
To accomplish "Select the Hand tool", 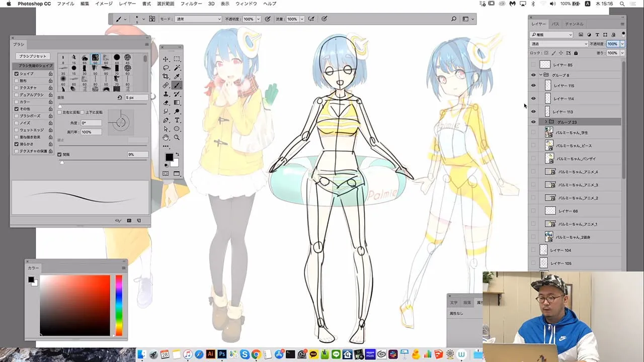I will click(x=166, y=137).
